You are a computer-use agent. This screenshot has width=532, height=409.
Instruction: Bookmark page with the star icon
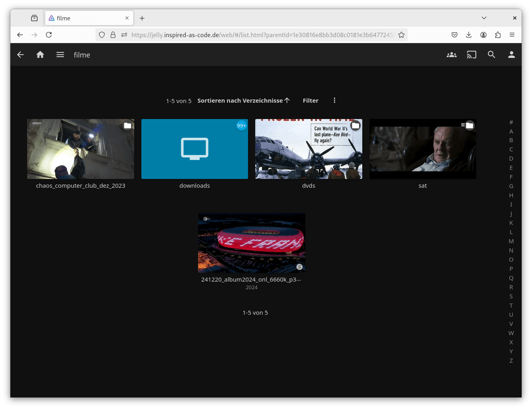click(x=401, y=35)
